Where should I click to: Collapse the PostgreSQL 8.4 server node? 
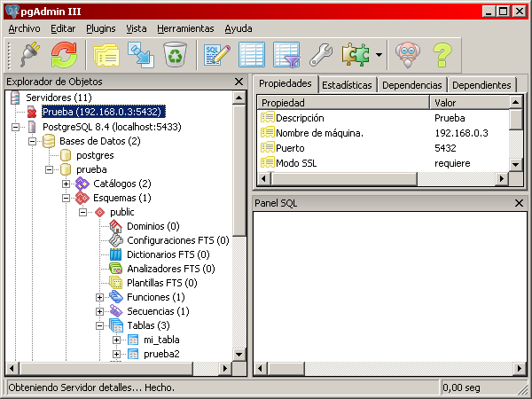(x=15, y=127)
